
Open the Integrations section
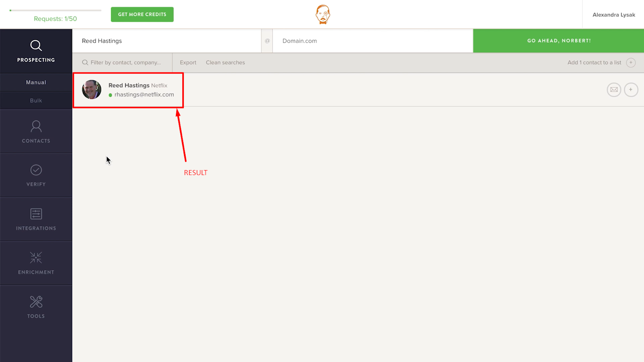pyautogui.click(x=36, y=219)
